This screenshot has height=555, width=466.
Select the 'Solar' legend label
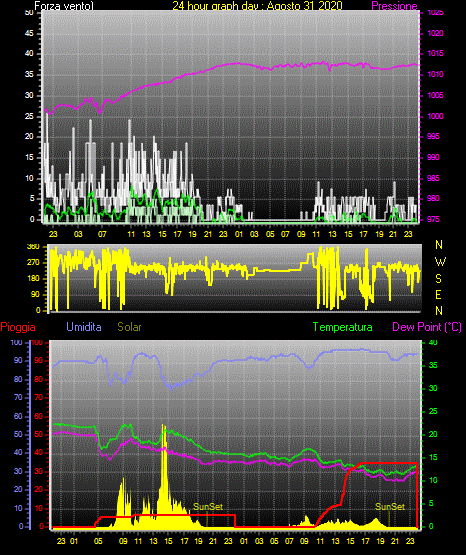pyautogui.click(x=129, y=327)
